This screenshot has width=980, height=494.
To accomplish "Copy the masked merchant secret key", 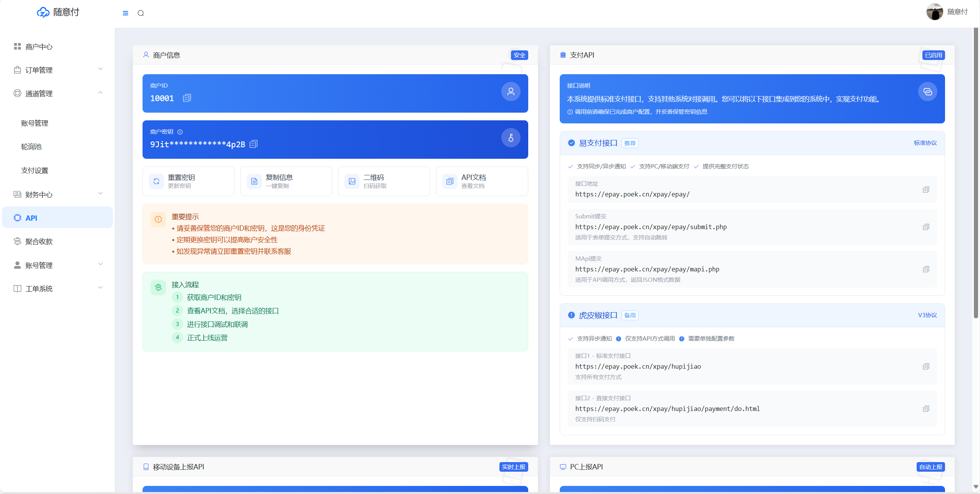I will click(254, 144).
